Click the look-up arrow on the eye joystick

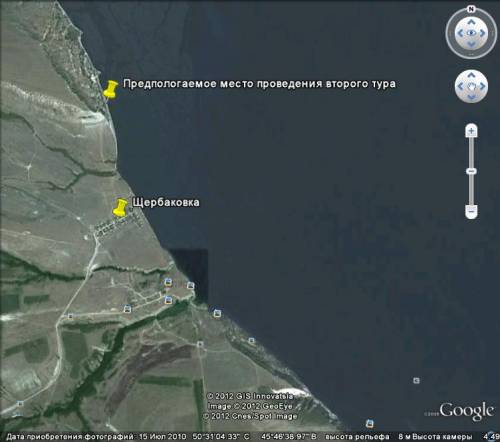pos(471,22)
